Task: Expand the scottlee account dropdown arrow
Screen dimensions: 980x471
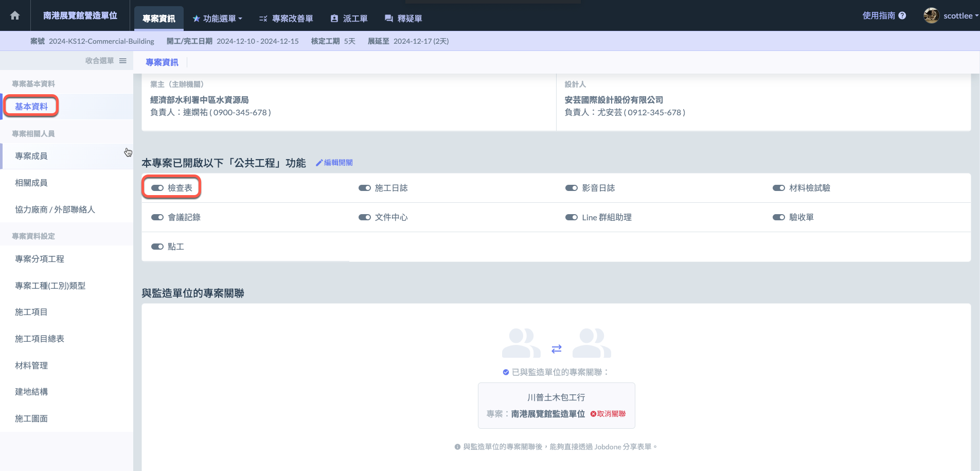Action: (976, 15)
